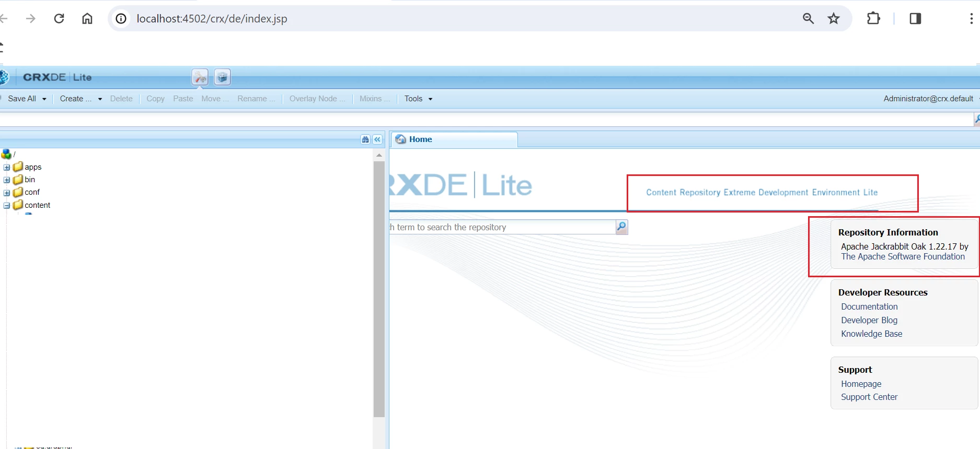Viewport: 980px width, 449px height.
Task: Toggle the browser side panel icon
Action: click(x=915, y=19)
